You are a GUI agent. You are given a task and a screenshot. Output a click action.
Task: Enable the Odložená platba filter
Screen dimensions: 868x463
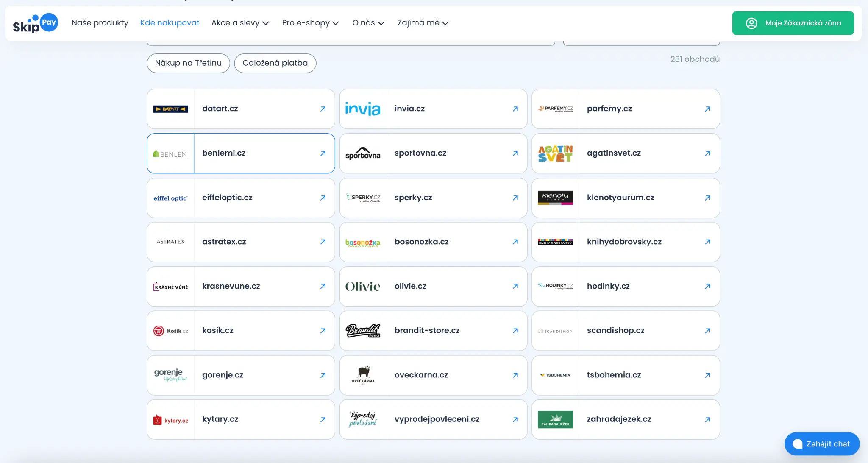pyautogui.click(x=275, y=63)
